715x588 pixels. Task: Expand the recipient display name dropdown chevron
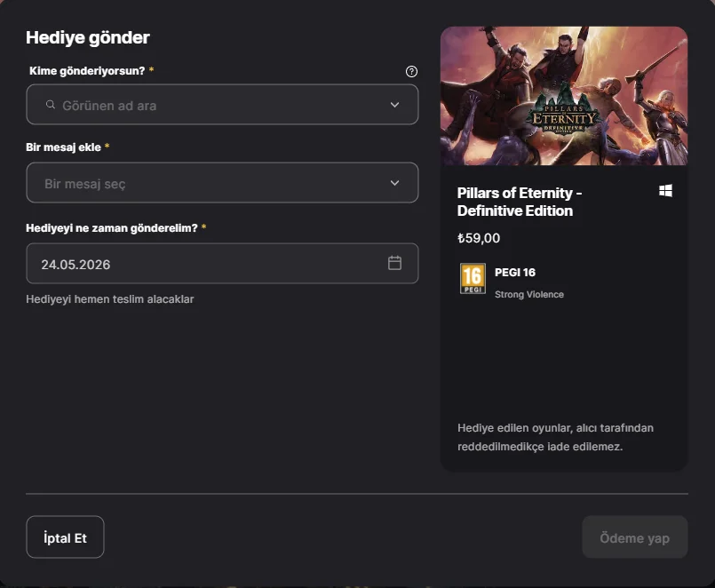pos(394,105)
